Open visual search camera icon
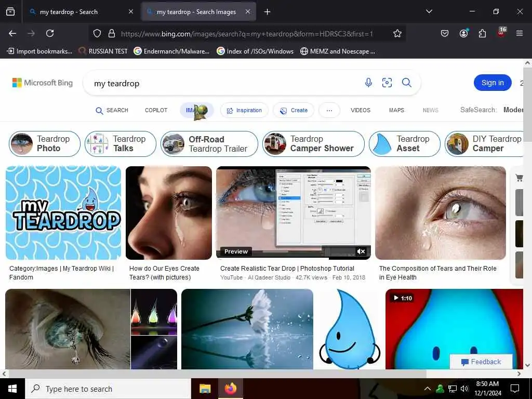The height and width of the screenshot is (399, 532). [x=387, y=83]
